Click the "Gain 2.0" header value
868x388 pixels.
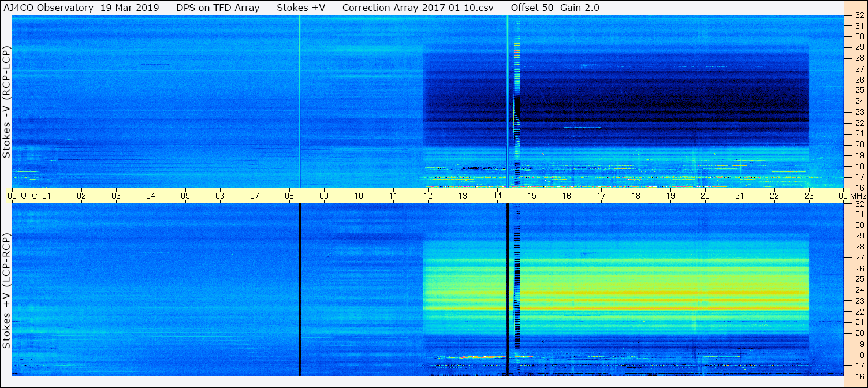point(580,8)
